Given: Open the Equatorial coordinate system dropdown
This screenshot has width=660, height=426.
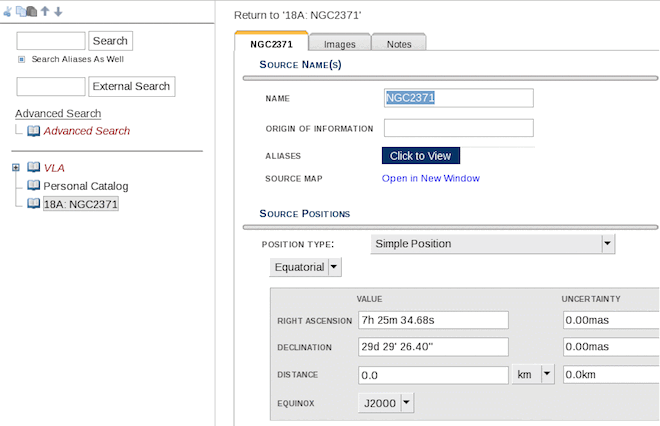Looking at the screenshot, I should [x=334, y=267].
